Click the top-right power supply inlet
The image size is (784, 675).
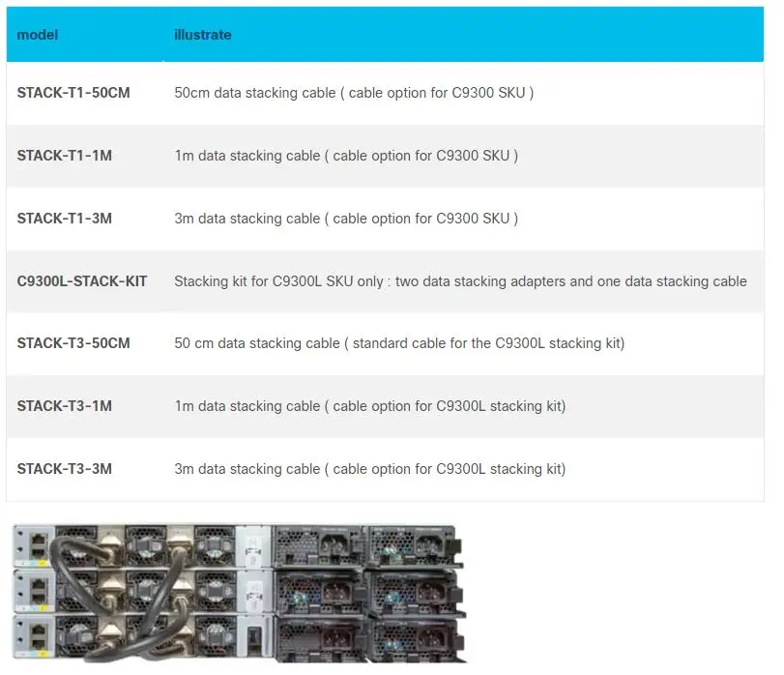coord(428,543)
